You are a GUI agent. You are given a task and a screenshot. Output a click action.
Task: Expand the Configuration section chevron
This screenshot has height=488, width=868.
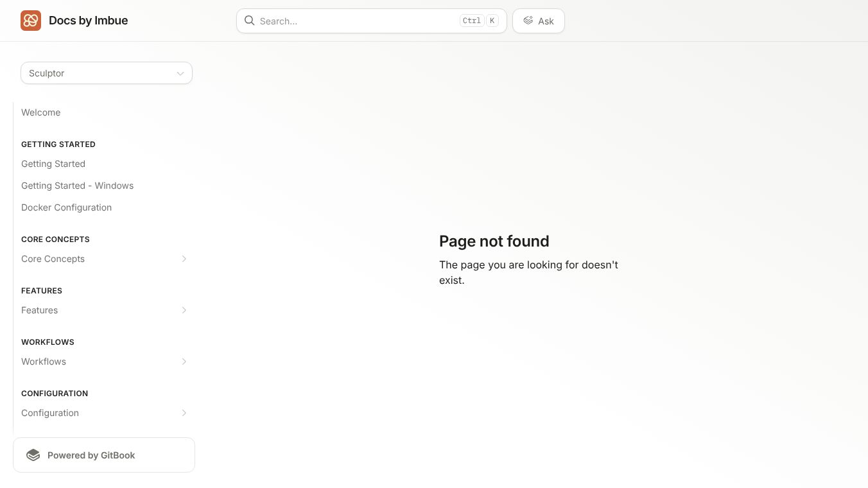(x=184, y=413)
